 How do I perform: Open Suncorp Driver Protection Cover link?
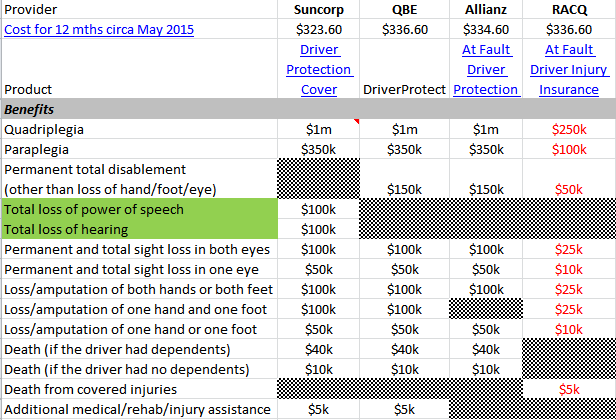click(319, 70)
